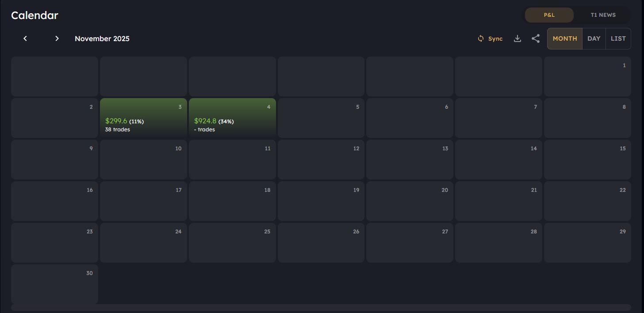Open the November 3 day cell
This screenshot has width=644, height=313.
pyautogui.click(x=143, y=118)
